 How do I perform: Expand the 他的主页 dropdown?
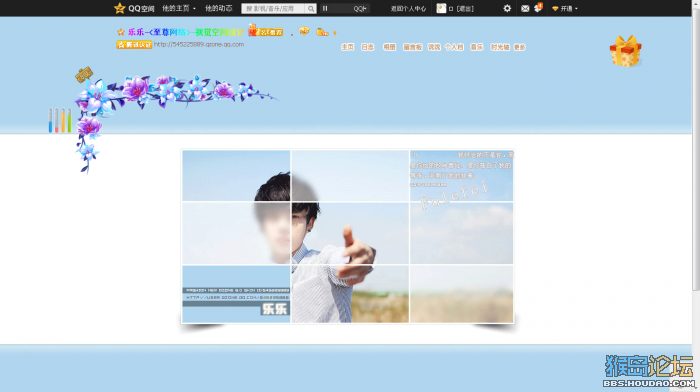[179, 8]
